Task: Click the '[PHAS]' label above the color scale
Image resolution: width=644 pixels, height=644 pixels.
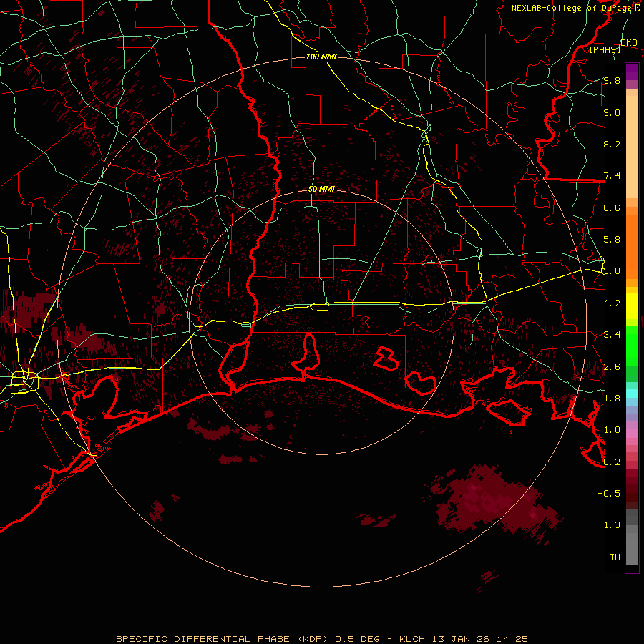Action: tap(605, 49)
